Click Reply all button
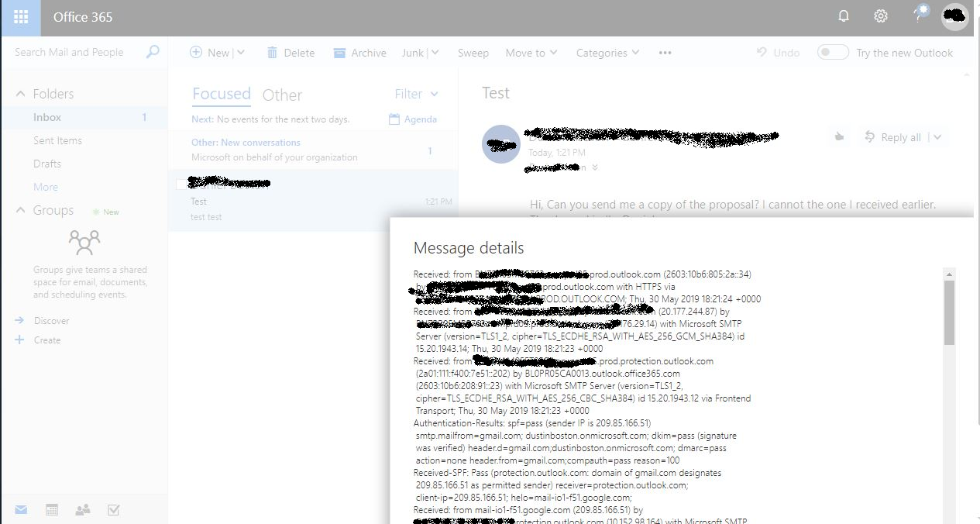Image resolution: width=980 pixels, height=524 pixels. [893, 137]
